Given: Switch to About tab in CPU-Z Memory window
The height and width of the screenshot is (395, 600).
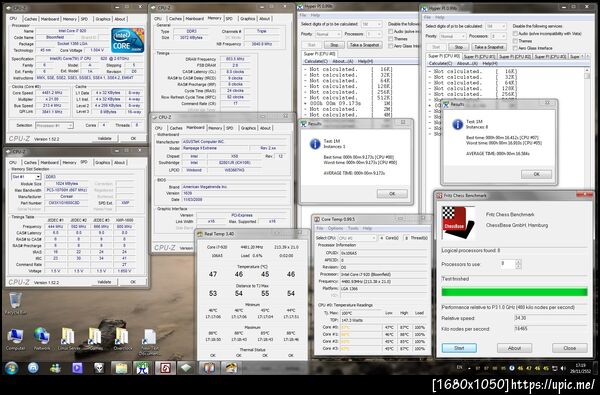Looking at the screenshot, I should coord(264,19).
